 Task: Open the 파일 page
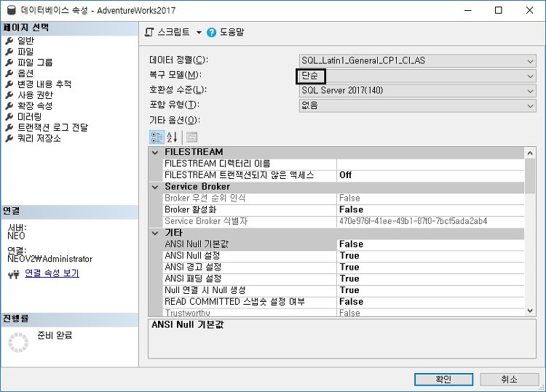click(x=25, y=52)
